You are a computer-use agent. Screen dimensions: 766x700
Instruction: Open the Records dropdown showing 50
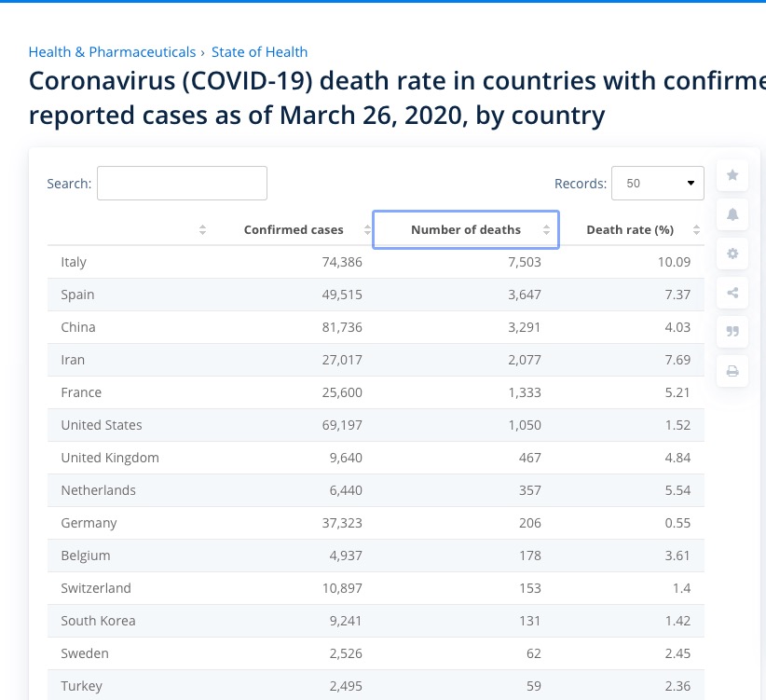pyautogui.click(x=657, y=183)
